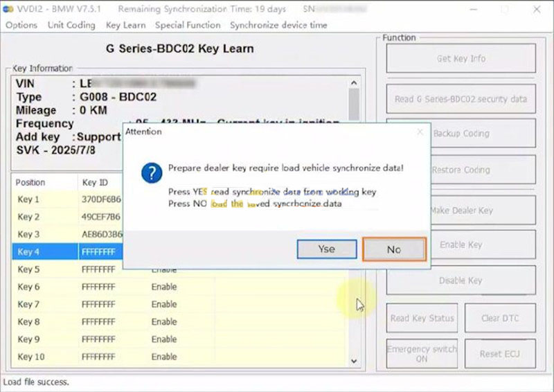The image size is (554, 392).
Task: Close the VVDI2 main window
Action: pyautogui.click(x=537, y=9)
